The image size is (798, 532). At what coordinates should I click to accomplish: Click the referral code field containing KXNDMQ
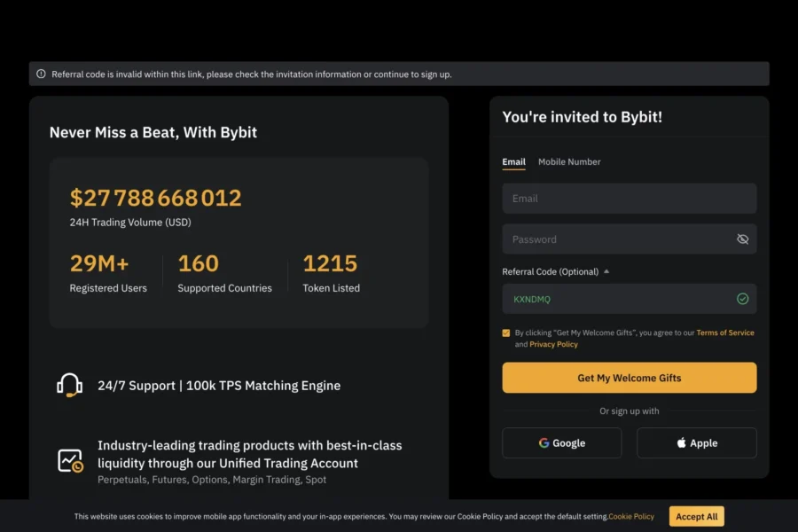point(629,299)
